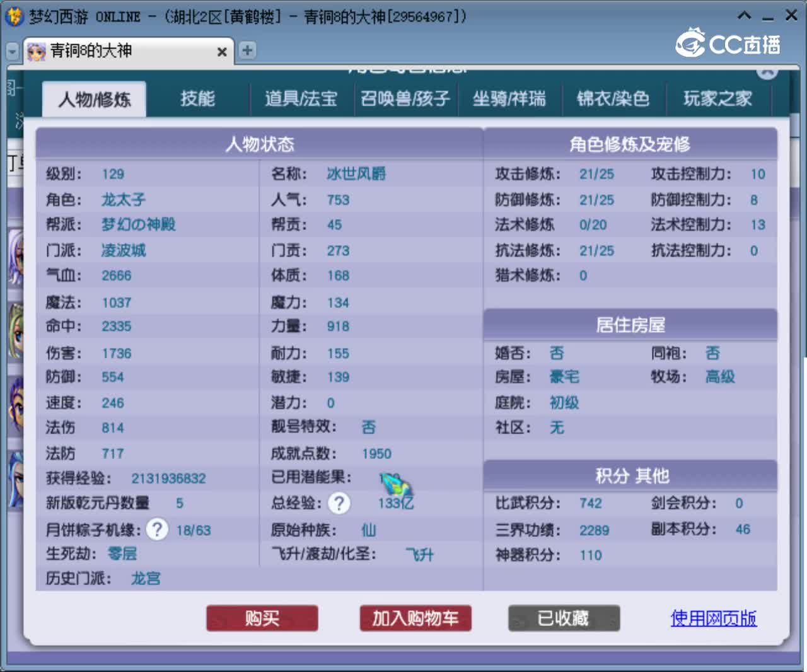This screenshot has height=672, width=807.
Task: Switch to 人物/修炼 tab
Action: point(95,99)
